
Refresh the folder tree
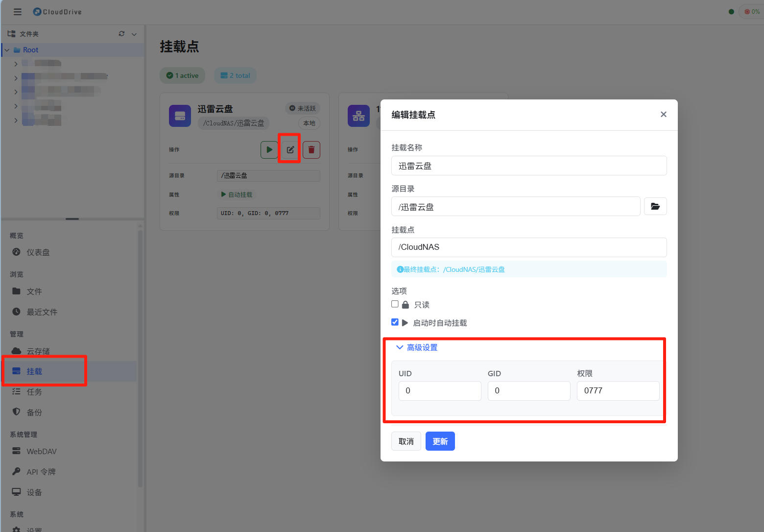click(x=121, y=34)
